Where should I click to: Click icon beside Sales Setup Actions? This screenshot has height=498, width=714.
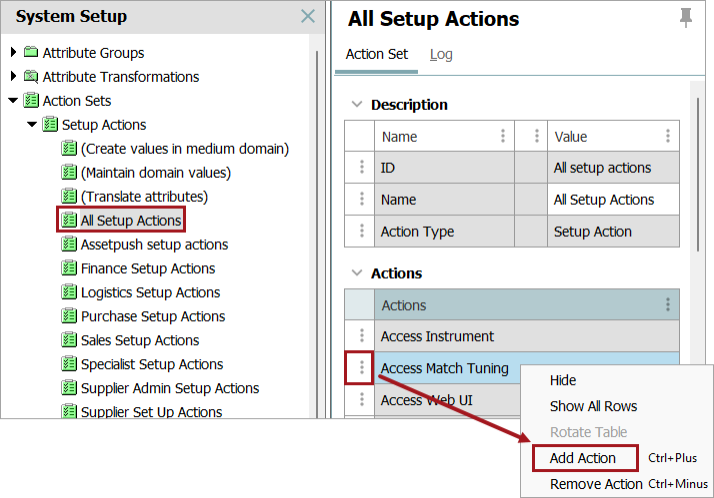coord(69,340)
